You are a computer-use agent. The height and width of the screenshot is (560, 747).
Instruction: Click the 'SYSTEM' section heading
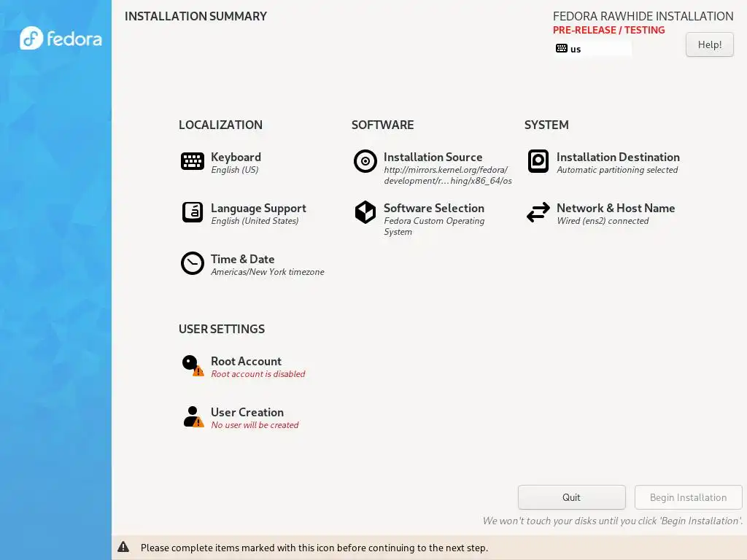pyautogui.click(x=546, y=125)
